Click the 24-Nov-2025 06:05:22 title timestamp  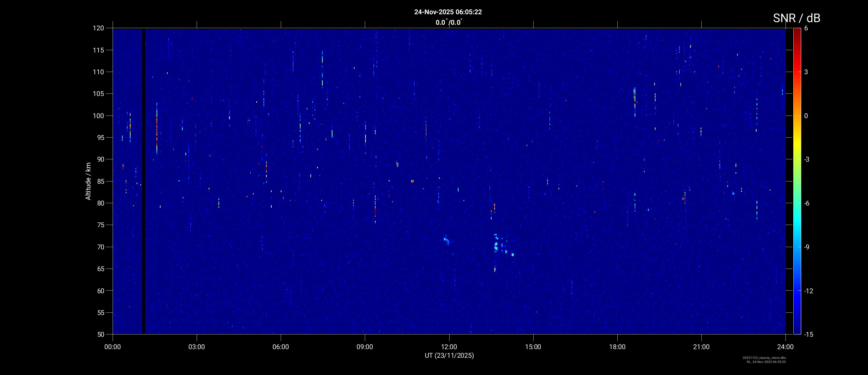click(448, 12)
